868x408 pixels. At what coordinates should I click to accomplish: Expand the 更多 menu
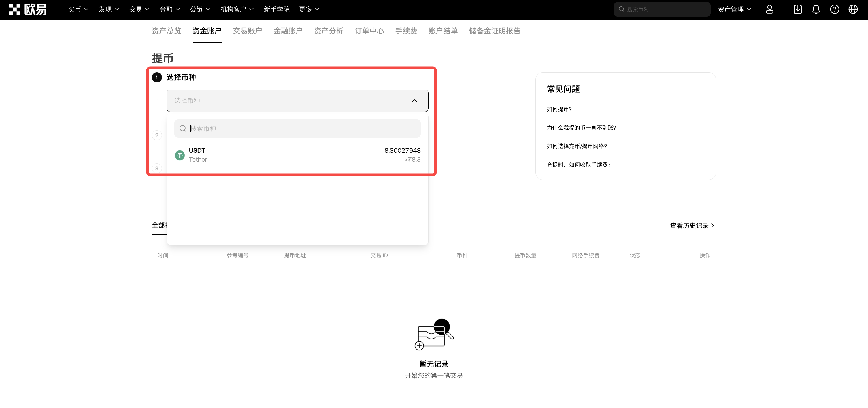click(x=309, y=10)
